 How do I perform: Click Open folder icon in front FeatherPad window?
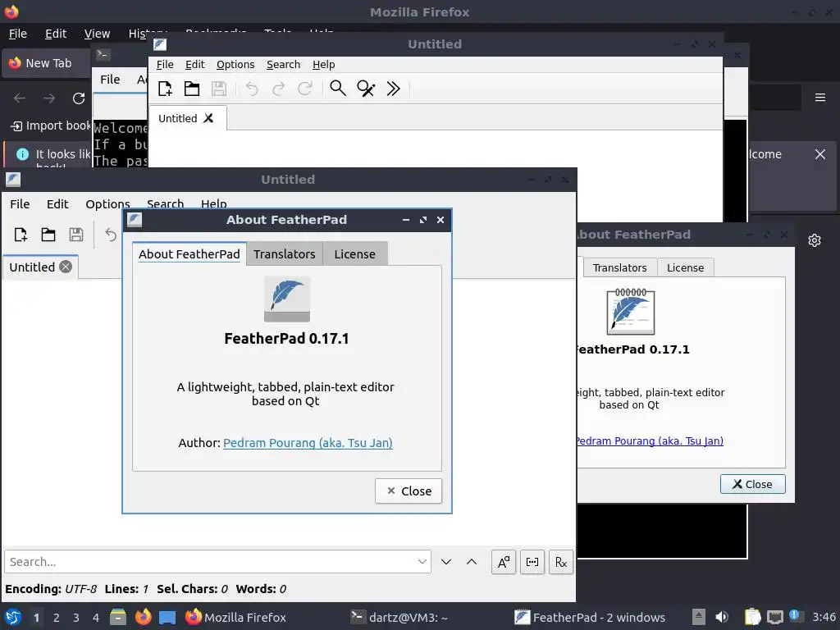[48, 235]
